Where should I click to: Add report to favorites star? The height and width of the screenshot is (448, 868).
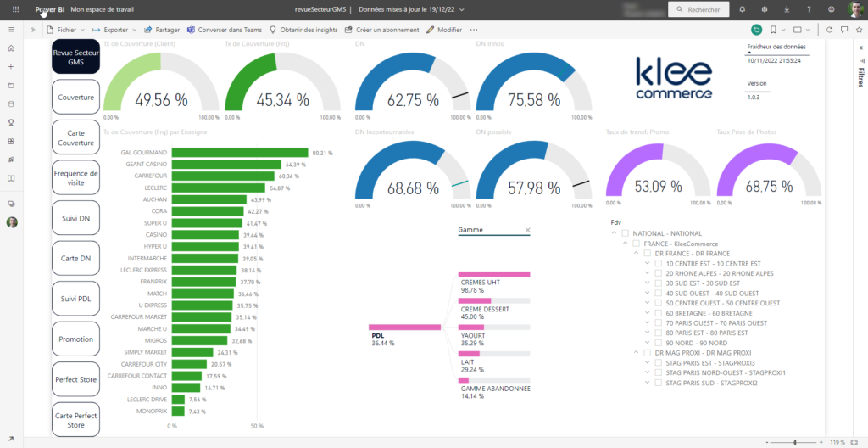coord(860,30)
